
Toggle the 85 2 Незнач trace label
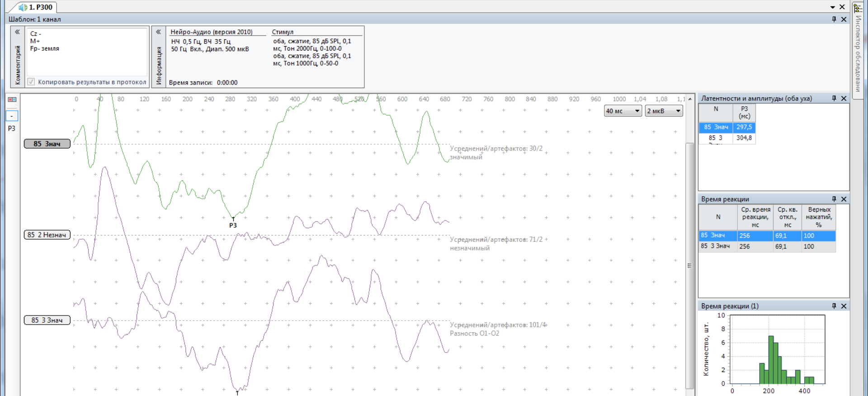(x=47, y=235)
